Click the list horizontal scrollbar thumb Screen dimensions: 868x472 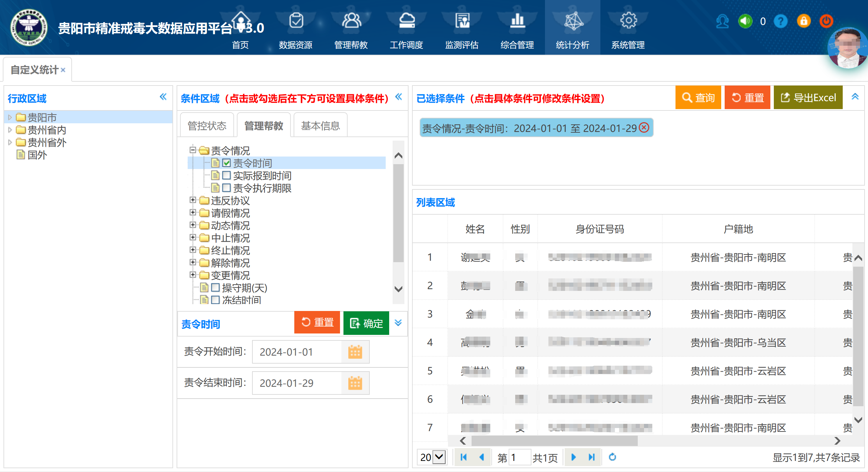point(554,441)
